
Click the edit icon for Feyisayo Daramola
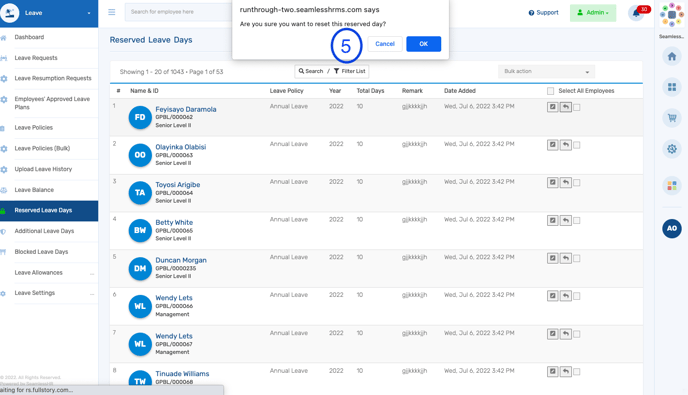(x=552, y=107)
